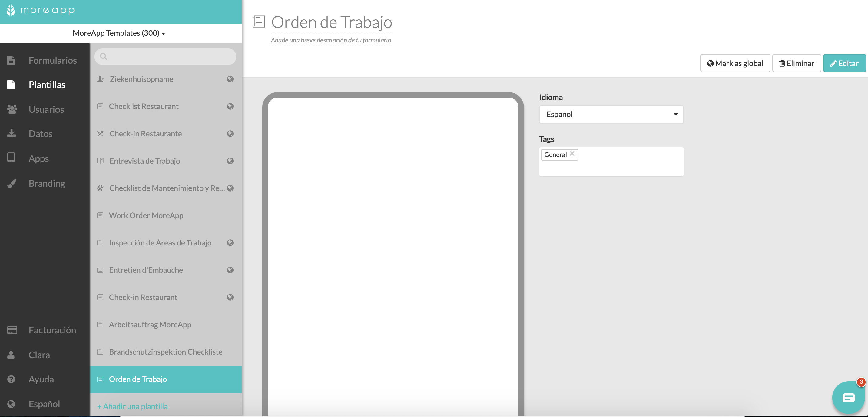The width and height of the screenshot is (868, 417).
Task: Open the Idioma language dropdown
Action: 611,114
